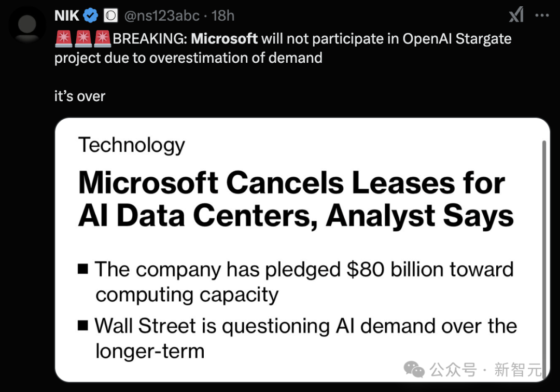Click the article card's vertical scrollbar

[544, 249]
